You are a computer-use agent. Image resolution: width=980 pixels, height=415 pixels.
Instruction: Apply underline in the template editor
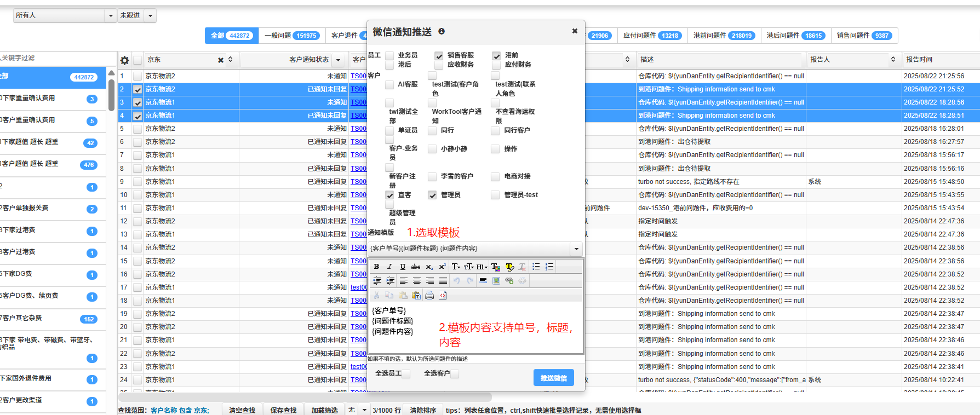(403, 267)
